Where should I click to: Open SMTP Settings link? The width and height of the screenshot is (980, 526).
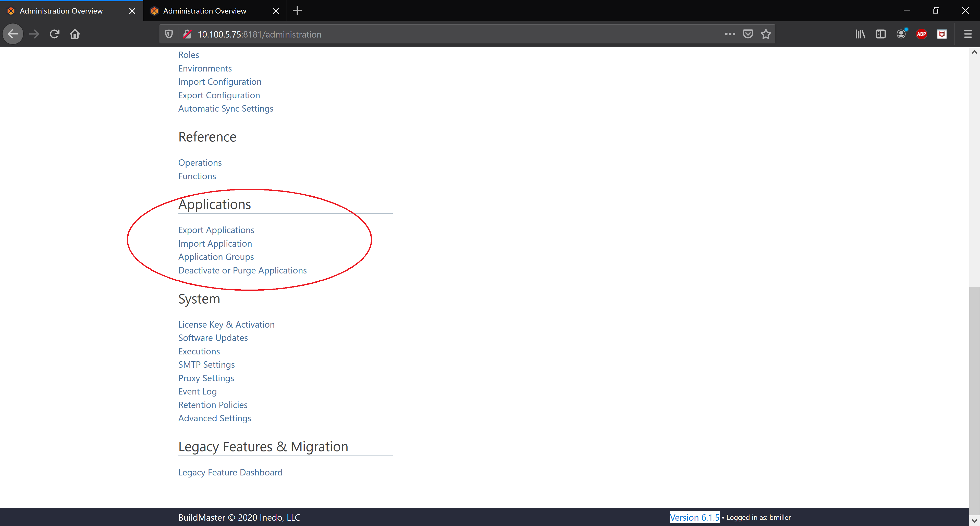tap(206, 365)
